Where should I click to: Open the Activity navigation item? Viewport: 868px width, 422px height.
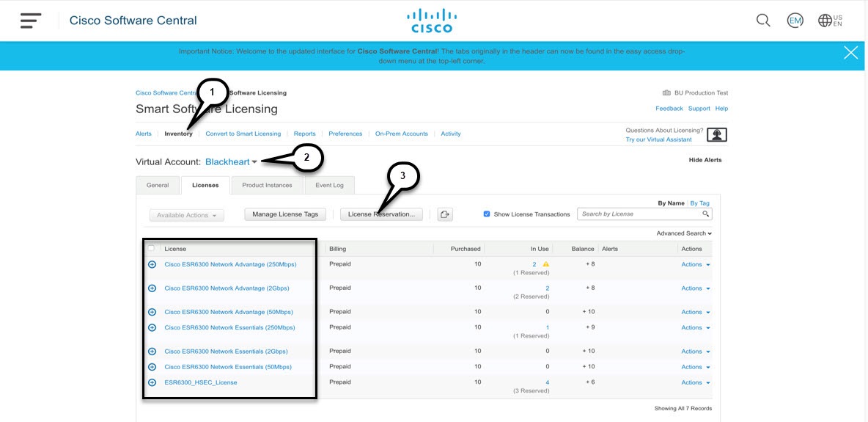pos(451,134)
